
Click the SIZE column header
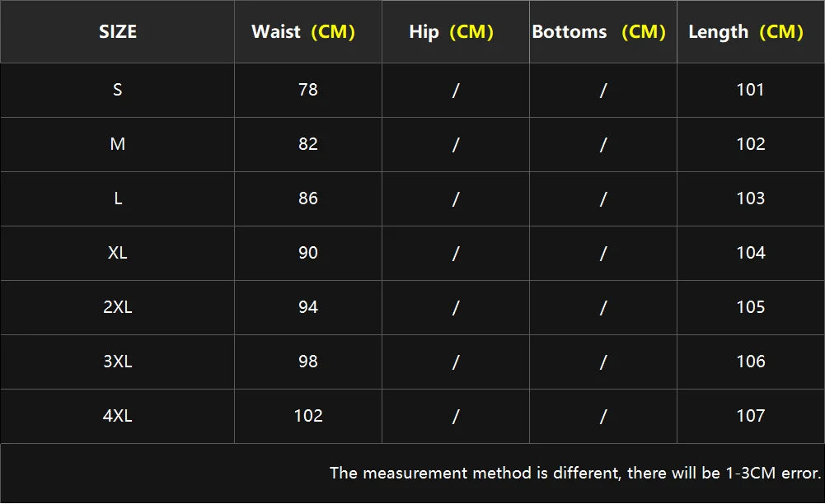pyautogui.click(x=118, y=32)
